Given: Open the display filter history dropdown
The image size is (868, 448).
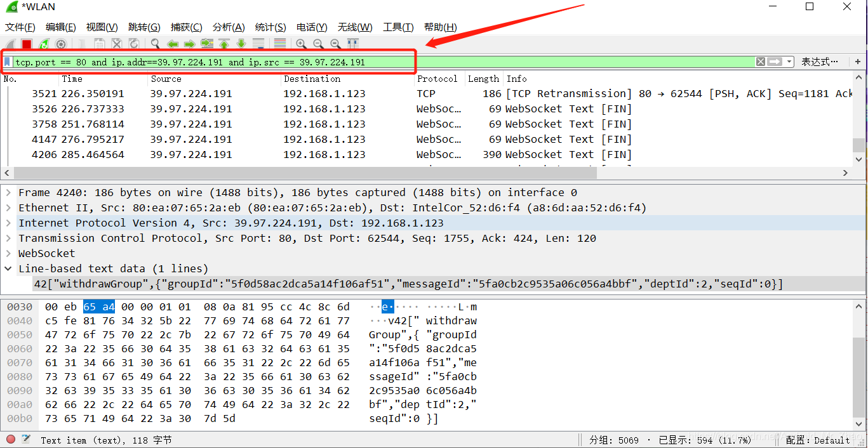Looking at the screenshot, I should pyautogui.click(x=789, y=62).
